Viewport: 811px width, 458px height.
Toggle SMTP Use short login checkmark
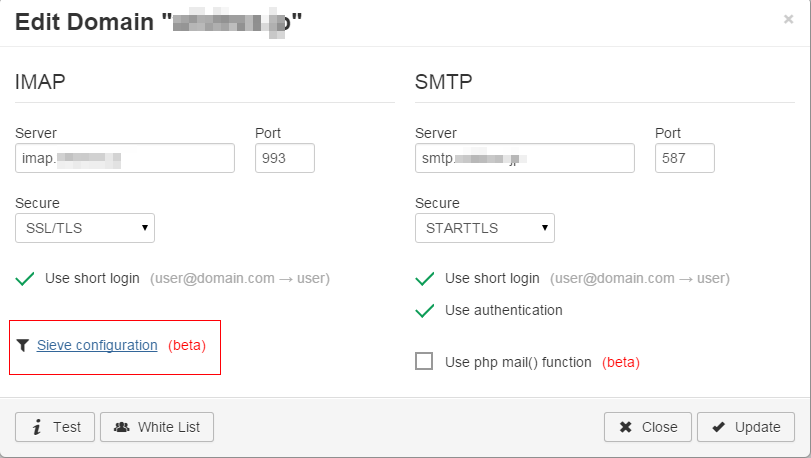click(x=425, y=278)
